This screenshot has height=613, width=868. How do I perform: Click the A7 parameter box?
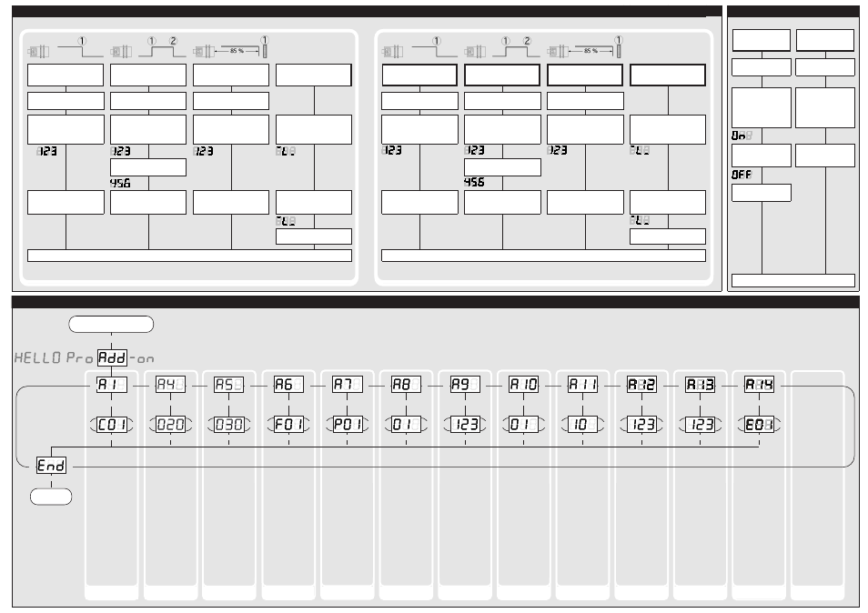[x=348, y=385]
